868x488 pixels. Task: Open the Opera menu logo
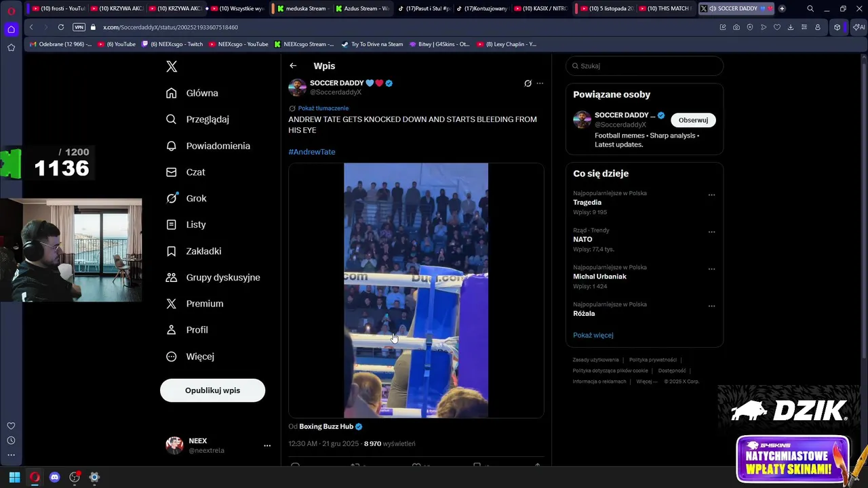11,10
